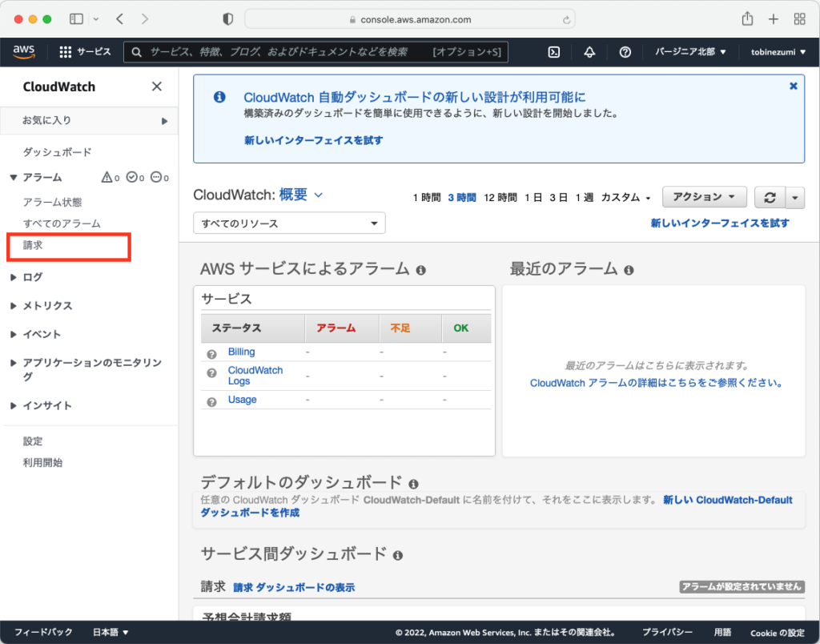Viewport: 820px width, 644px height.
Task: Click the question mark icon beside Billing
Action: click(x=211, y=354)
